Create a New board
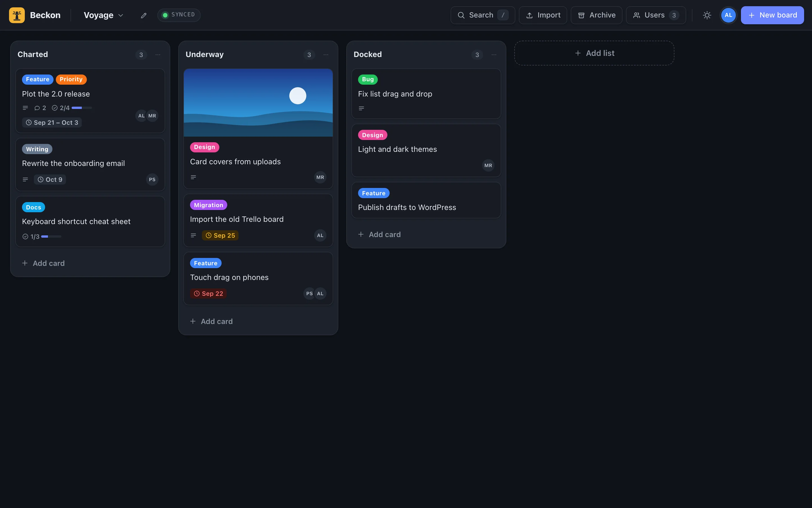This screenshot has height=508, width=812. (772, 15)
